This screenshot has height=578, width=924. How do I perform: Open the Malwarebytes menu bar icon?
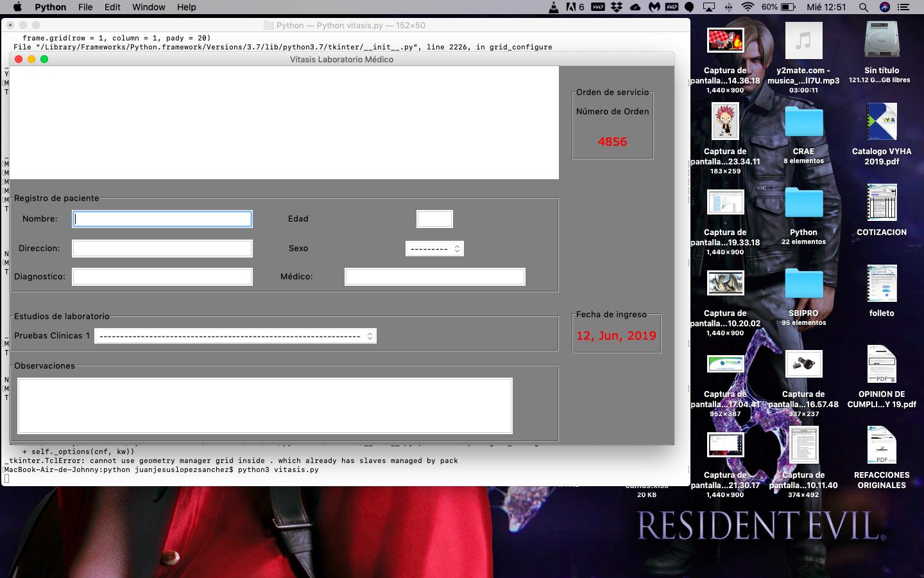point(654,7)
